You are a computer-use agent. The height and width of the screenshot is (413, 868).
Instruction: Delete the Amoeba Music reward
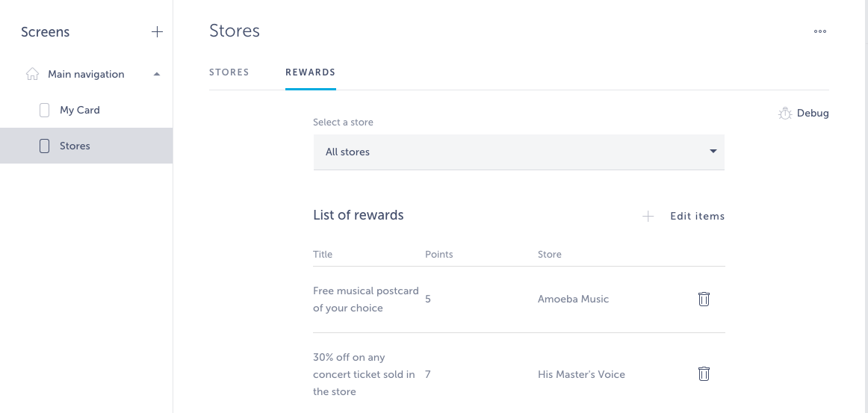click(x=704, y=299)
